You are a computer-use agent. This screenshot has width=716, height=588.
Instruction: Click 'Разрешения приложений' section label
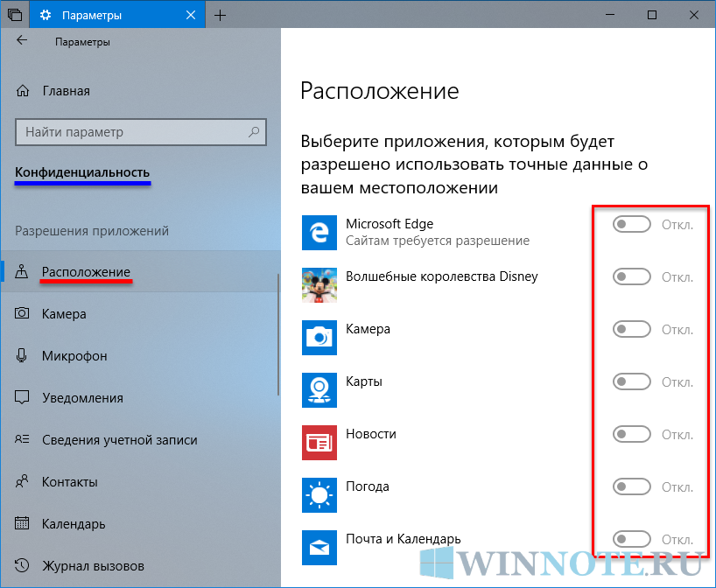pos(92,230)
